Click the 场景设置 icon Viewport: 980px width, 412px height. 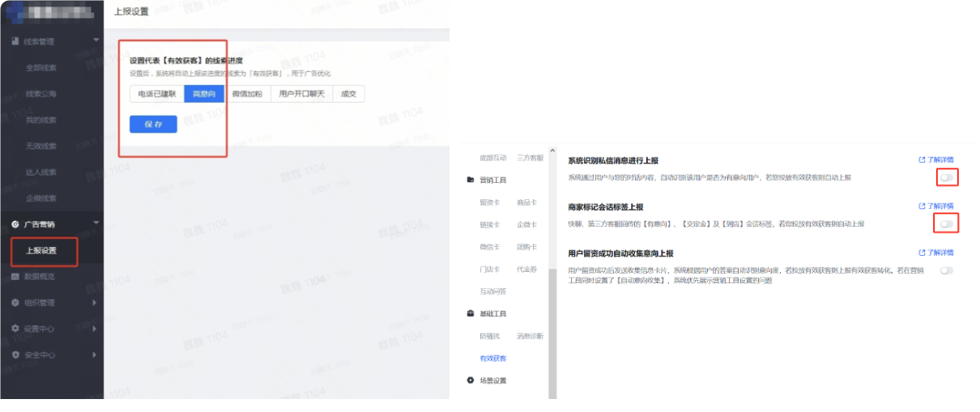[471, 380]
